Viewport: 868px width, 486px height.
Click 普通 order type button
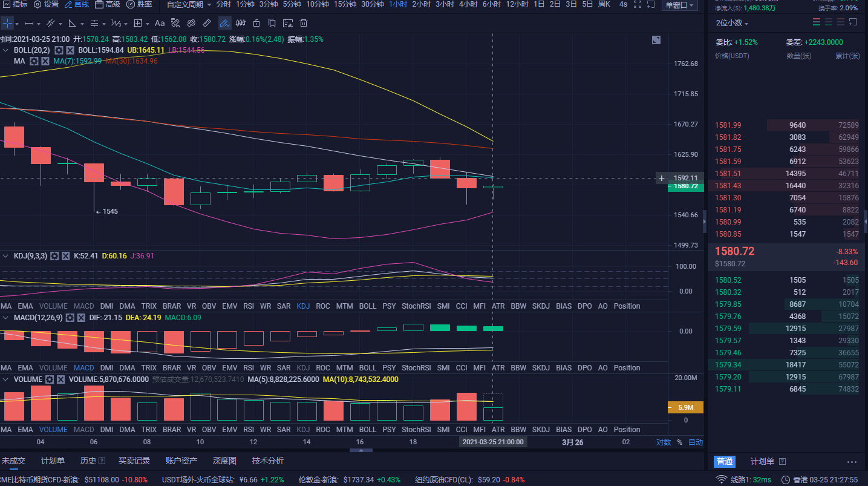[725, 462]
